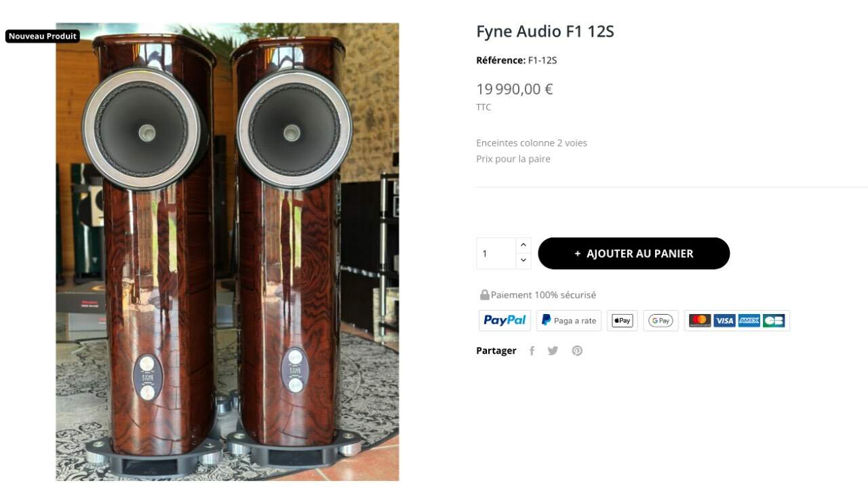The image size is (868, 487).
Task: Click the PayPal payment logo
Action: click(x=505, y=321)
